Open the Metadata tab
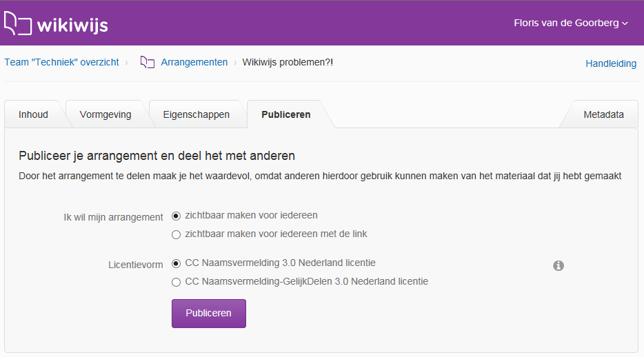This screenshot has height=357, width=644. 603,114
